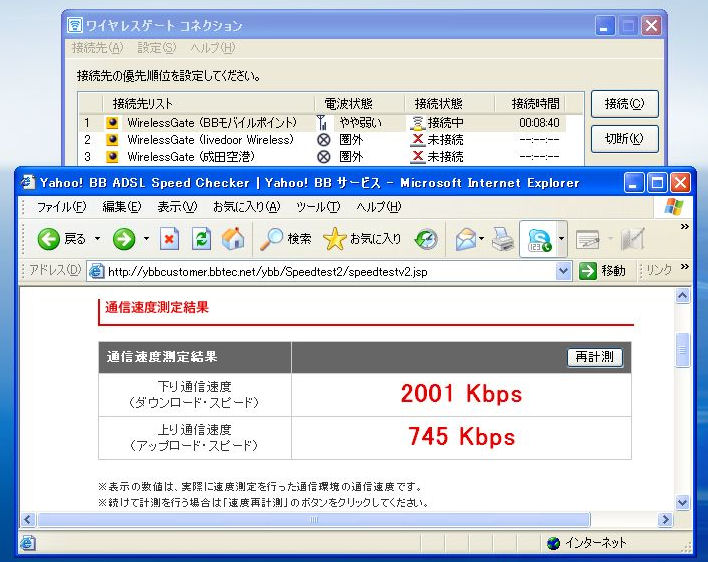Click the horizontal scrollbar thumb

point(314,520)
